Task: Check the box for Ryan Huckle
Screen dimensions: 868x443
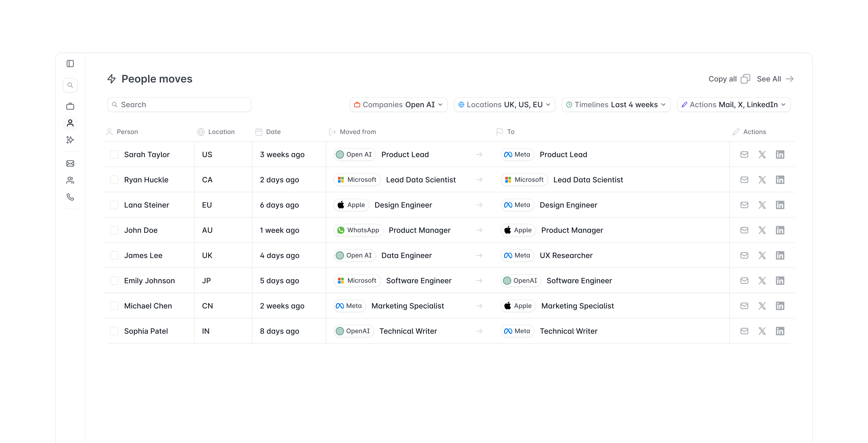Action: tap(114, 180)
